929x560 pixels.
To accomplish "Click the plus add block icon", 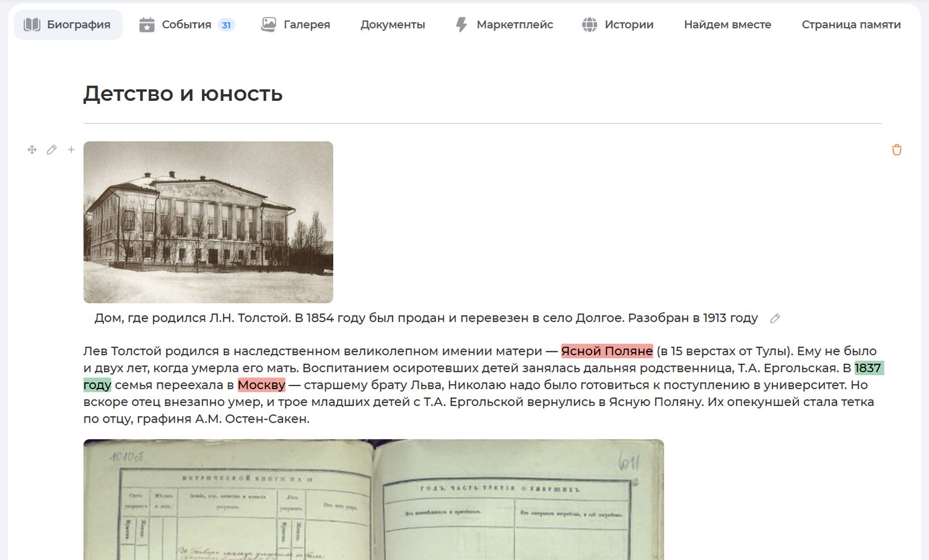I will [x=71, y=150].
